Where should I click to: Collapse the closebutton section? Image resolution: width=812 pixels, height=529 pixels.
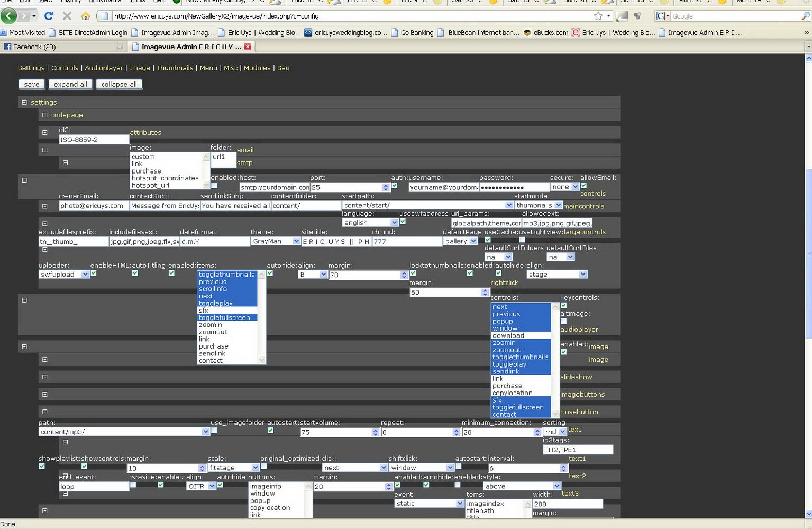click(x=45, y=412)
